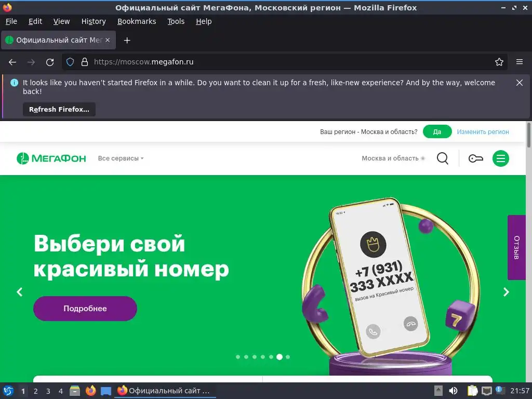Click the phone image on the banner

[379, 278]
